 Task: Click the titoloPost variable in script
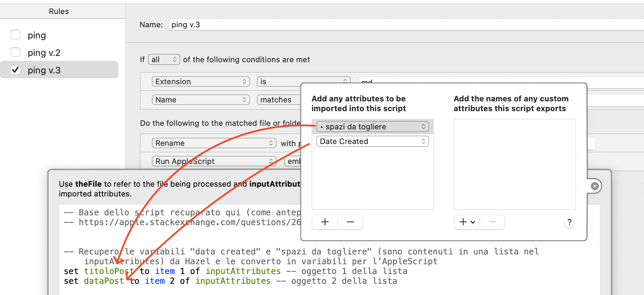pos(109,271)
